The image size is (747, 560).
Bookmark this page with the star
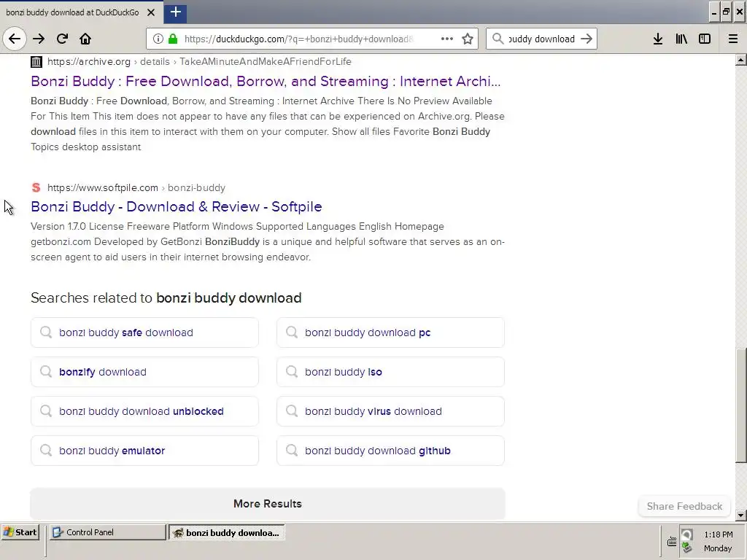[x=468, y=39]
